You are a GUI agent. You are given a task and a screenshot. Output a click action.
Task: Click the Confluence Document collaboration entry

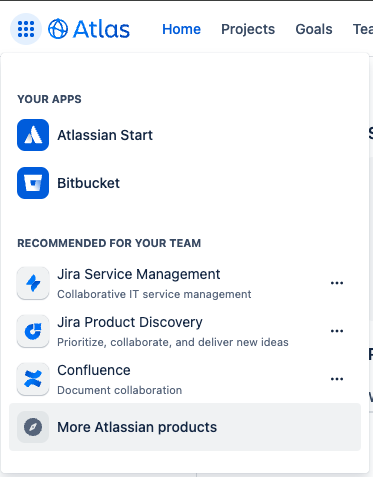tap(180, 379)
